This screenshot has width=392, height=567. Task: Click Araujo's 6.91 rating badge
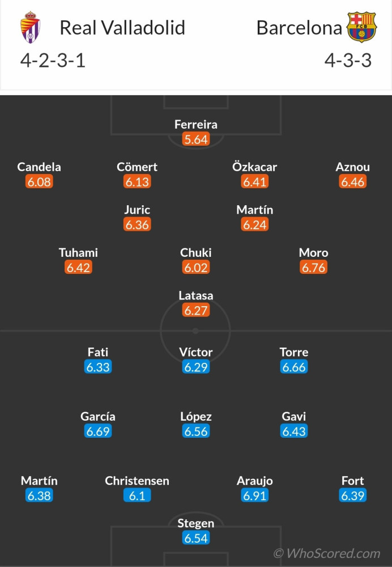(x=255, y=496)
